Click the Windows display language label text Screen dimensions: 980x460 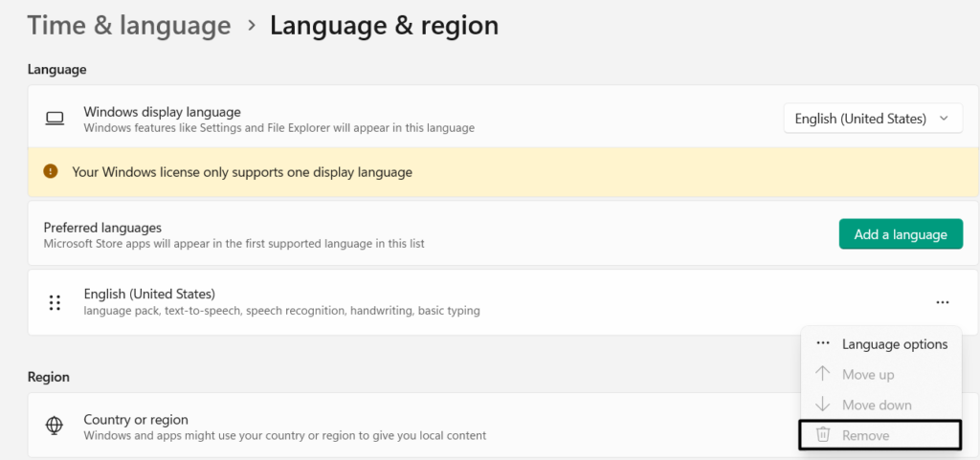click(x=162, y=112)
